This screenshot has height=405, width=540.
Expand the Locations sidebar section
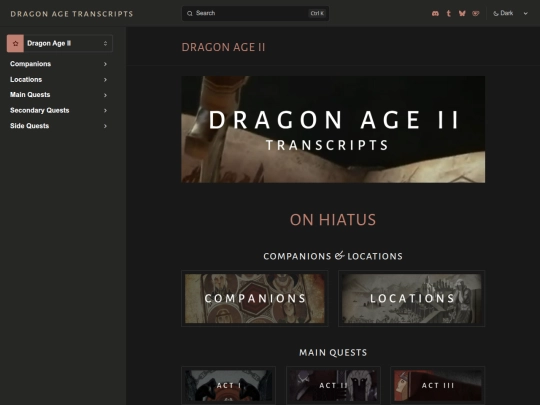[105, 80]
